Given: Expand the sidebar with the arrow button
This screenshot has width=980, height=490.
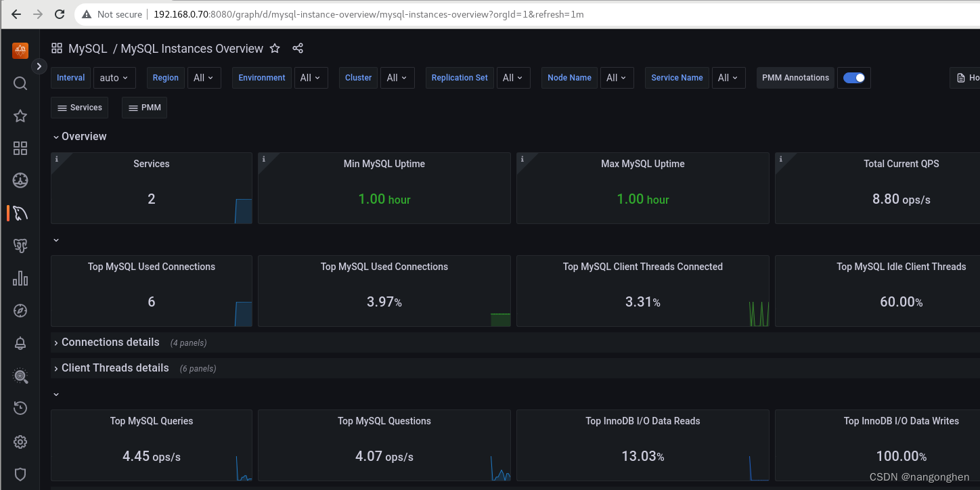Looking at the screenshot, I should (39, 66).
